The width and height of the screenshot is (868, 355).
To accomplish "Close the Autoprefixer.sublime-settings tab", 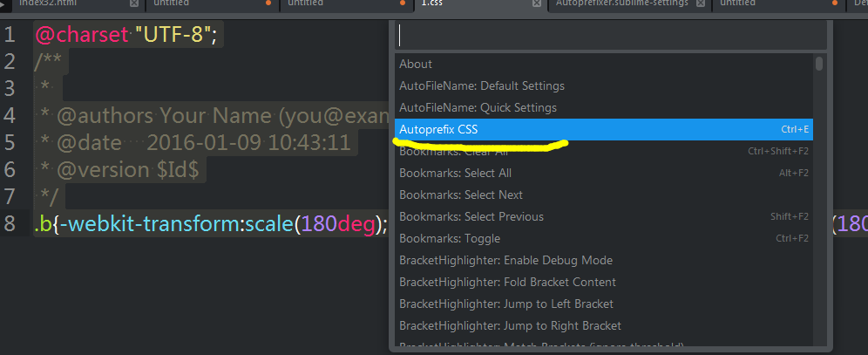I will pyautogui.click(x=701, y=3).
